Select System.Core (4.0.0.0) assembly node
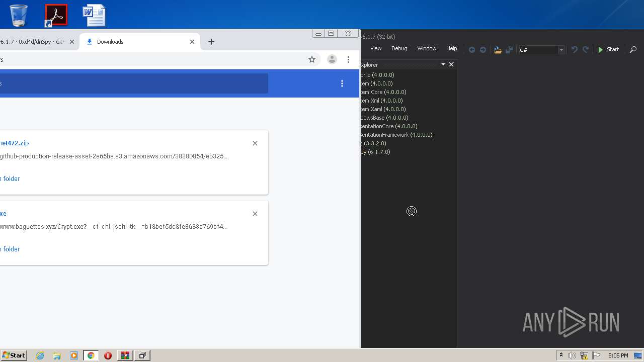 [383, 92]
